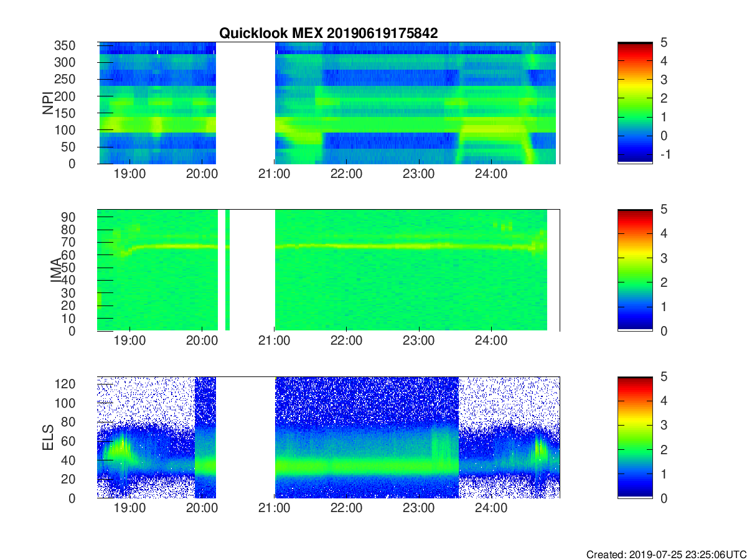Click 23:00 label under the NPI plot
The width and height of the screenshot is (747, 560).
tap(418, 175)
